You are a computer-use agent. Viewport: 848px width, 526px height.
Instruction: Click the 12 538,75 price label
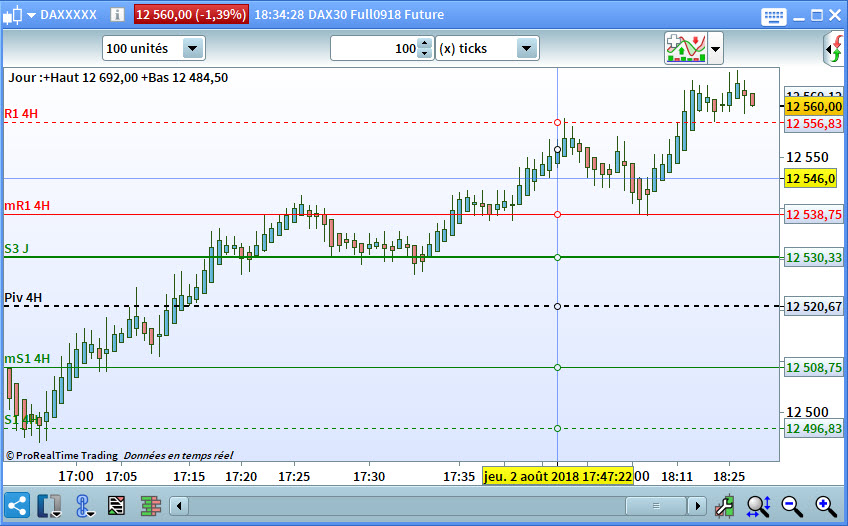click(813, 215)
